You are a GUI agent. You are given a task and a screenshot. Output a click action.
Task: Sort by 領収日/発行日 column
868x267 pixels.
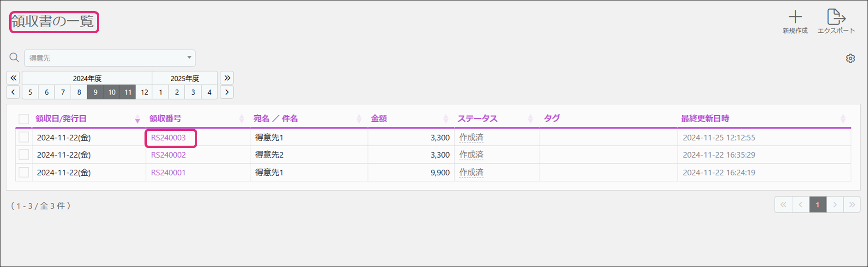pos(61,119)
